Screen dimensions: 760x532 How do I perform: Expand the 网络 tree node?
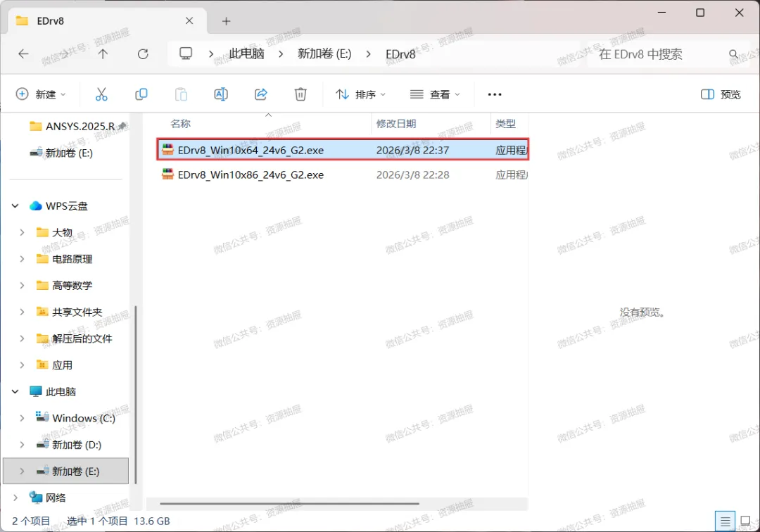pos(15,498)
